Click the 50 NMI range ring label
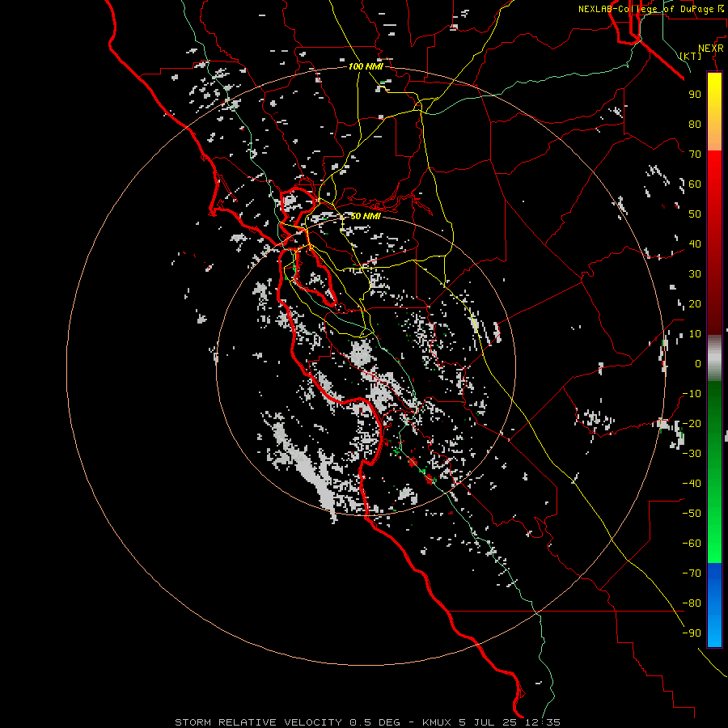Image resolution: width=728 pixels, height=728 pixels. point(366,216)
